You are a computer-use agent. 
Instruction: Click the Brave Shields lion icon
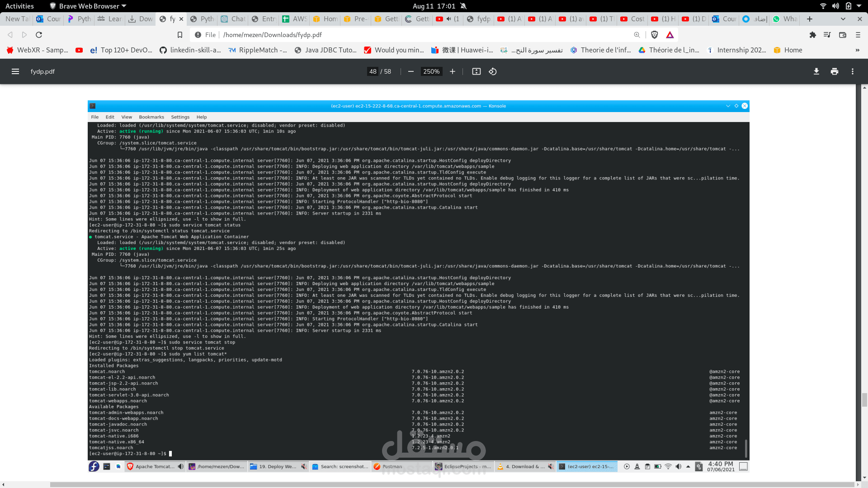(654, 35)
